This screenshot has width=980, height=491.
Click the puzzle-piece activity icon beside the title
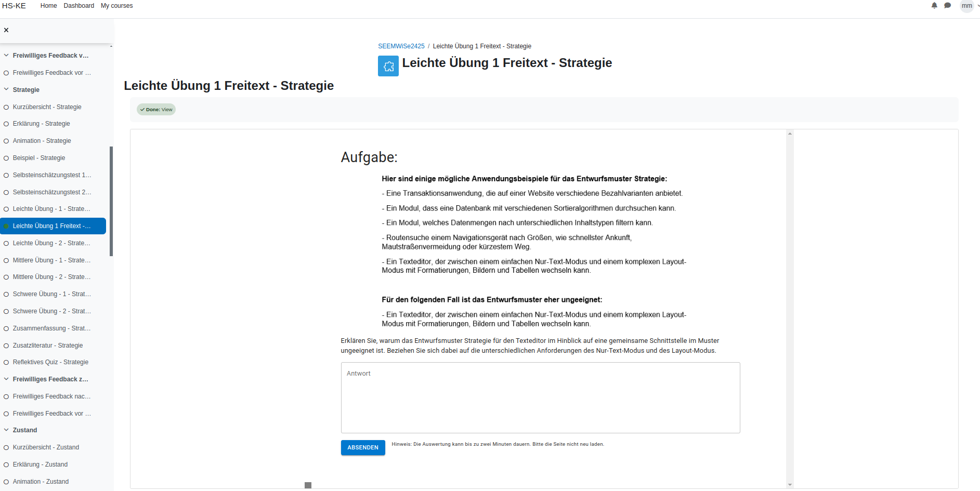coord(388,66)
